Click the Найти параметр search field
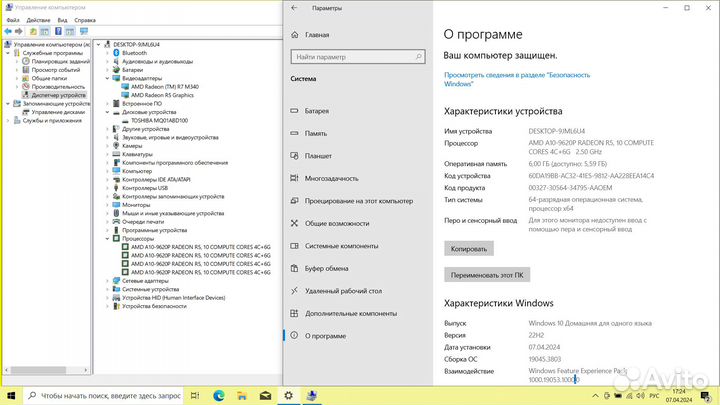 click(x=358, y=57)
